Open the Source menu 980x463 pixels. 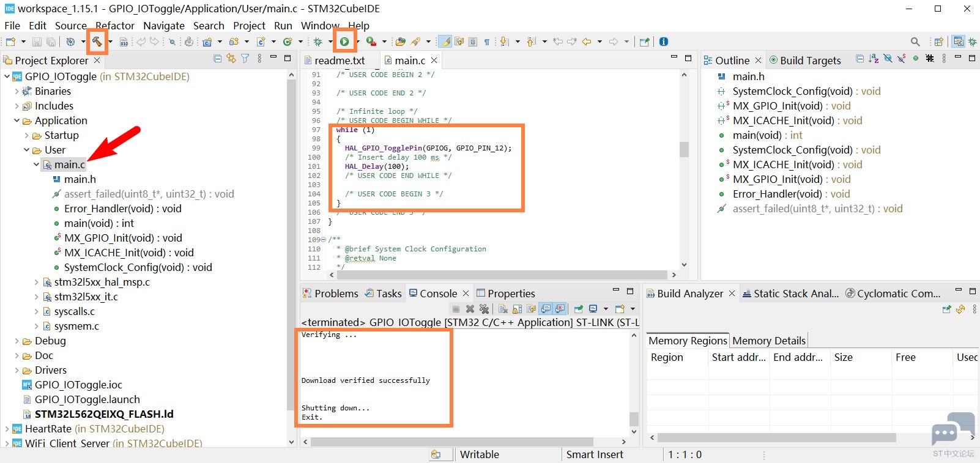pos(71,26)
